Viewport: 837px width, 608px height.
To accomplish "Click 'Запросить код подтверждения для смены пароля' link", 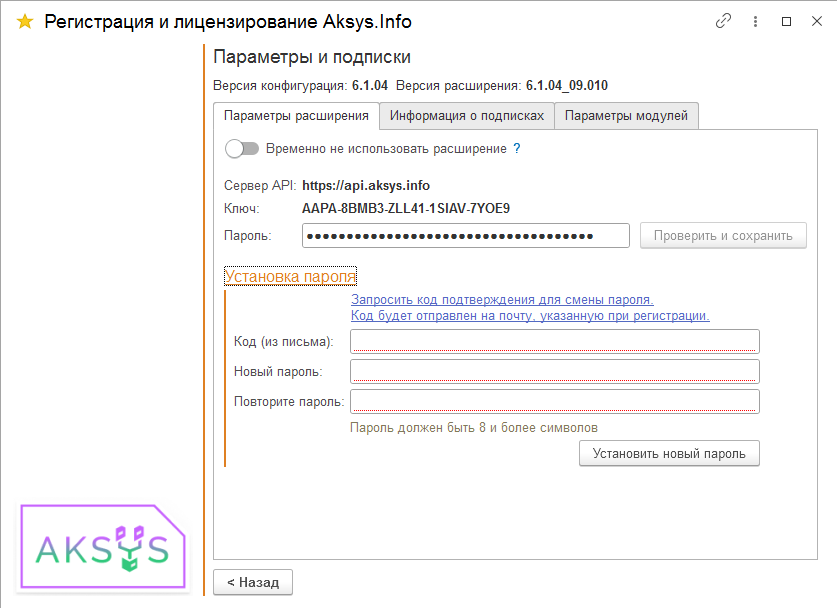I will tap(502, 299).
